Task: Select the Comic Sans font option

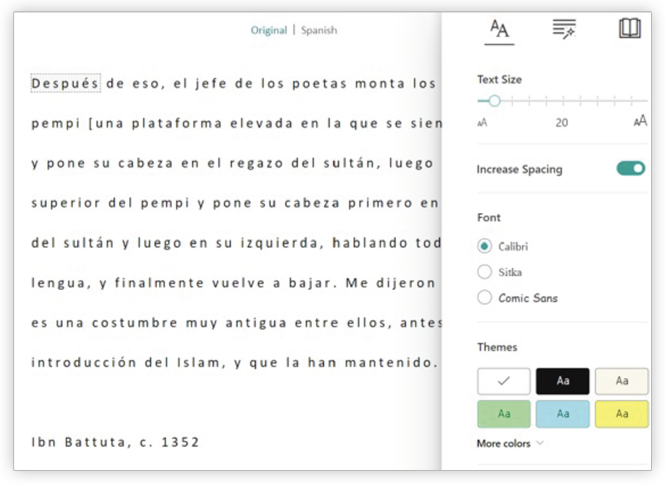Action: point(484,298)
